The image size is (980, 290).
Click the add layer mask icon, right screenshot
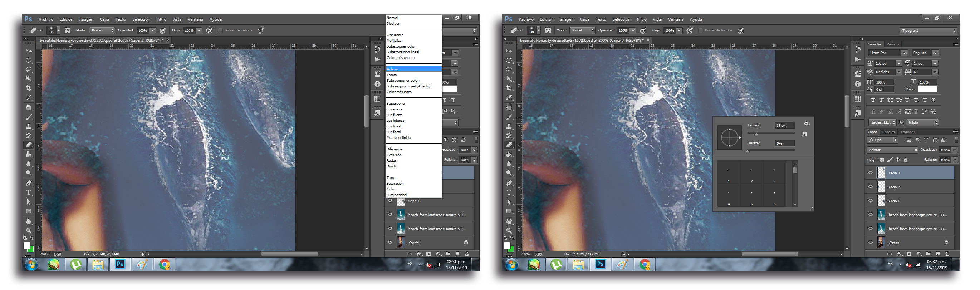click(x=909, y=254)
